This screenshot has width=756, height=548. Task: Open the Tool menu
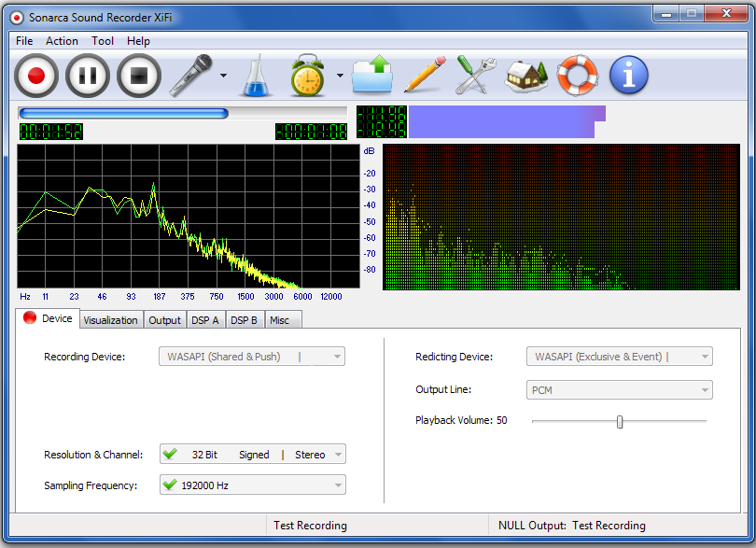103,41
